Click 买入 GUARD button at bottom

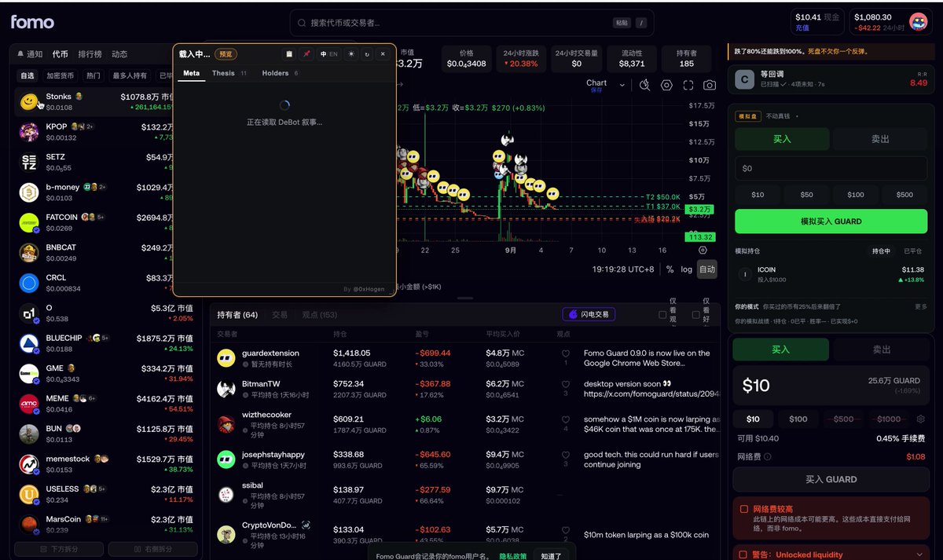pyautogui.click(x=831, y=479)
